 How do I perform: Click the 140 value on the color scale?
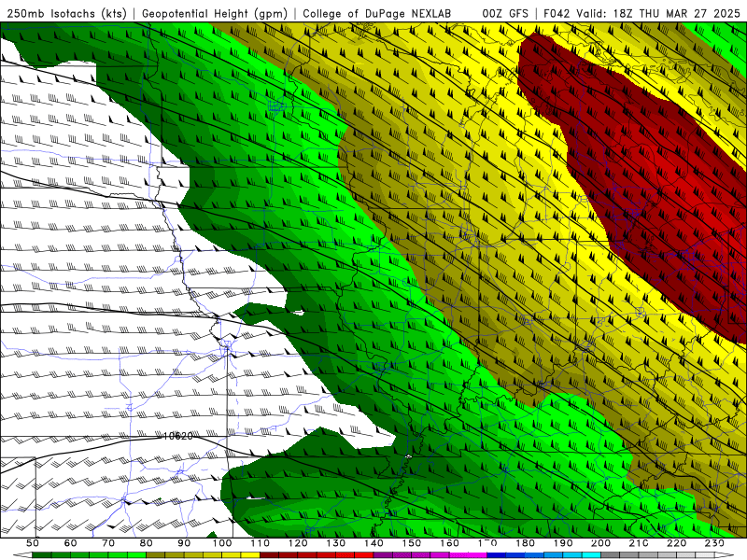click(373, 543)
